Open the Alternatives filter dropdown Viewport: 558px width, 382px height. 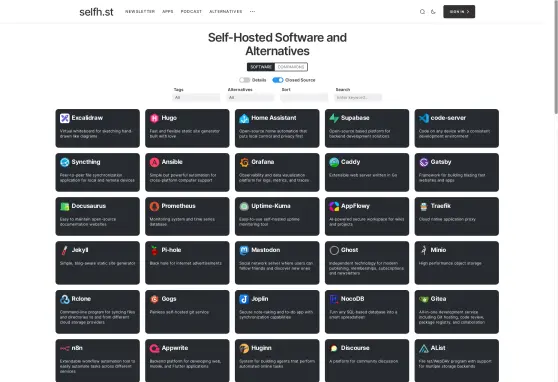[250, 98]
